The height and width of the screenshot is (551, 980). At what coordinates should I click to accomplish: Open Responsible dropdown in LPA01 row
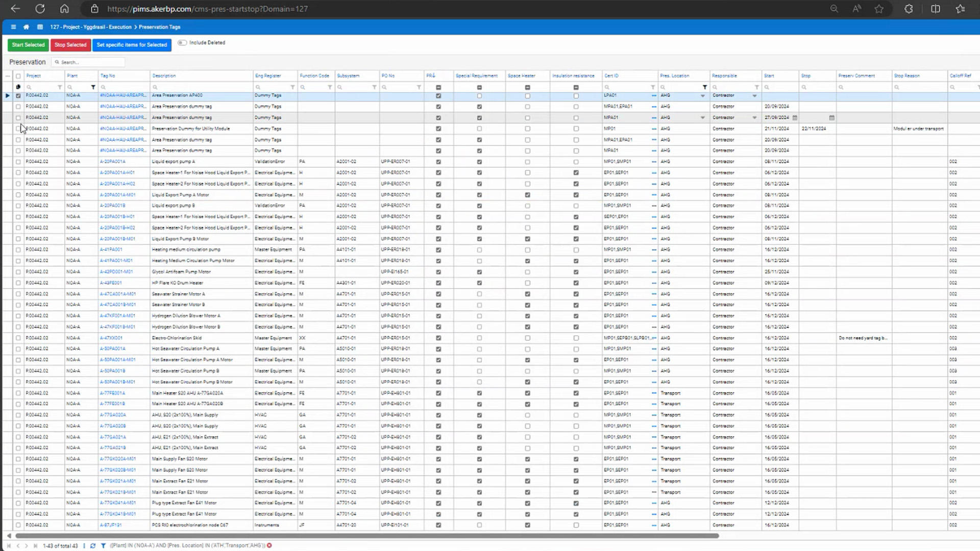[x=754, y=95]
